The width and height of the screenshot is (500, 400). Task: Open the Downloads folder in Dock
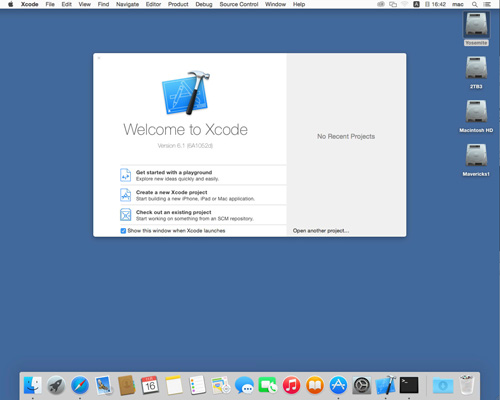coord(443,385)
